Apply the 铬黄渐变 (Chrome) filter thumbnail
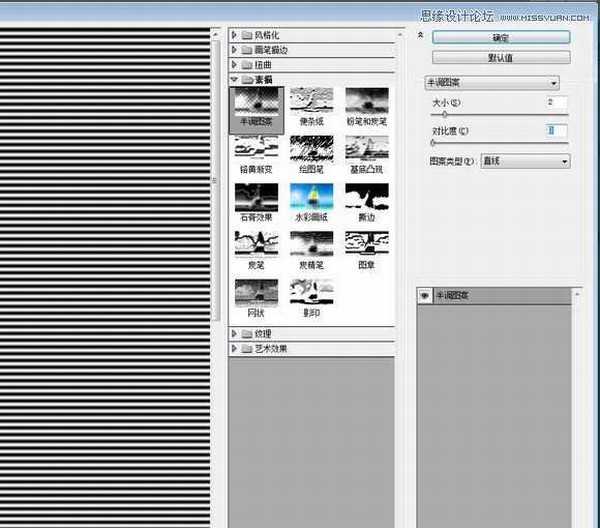The height and width of the screenshot is (528, 600). (255, 149)
